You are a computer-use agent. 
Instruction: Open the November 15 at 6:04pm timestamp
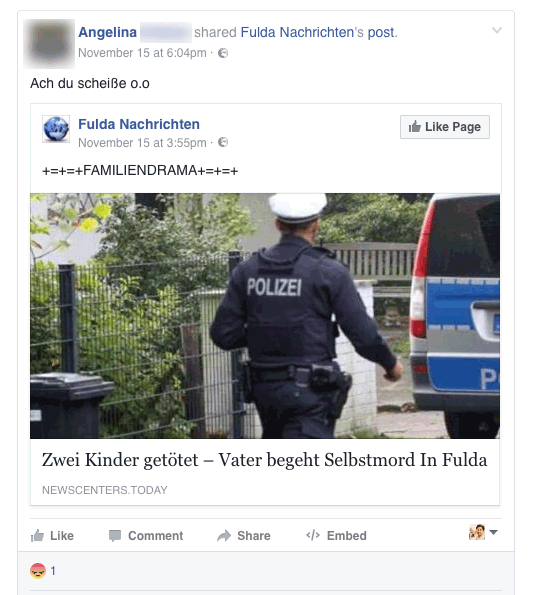coord(142,53)
